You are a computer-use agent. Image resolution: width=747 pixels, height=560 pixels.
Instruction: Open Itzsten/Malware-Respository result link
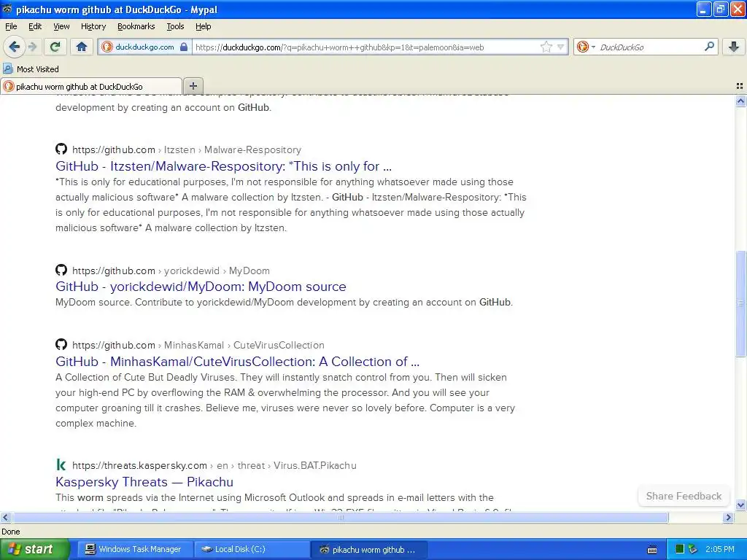(223, 166)
